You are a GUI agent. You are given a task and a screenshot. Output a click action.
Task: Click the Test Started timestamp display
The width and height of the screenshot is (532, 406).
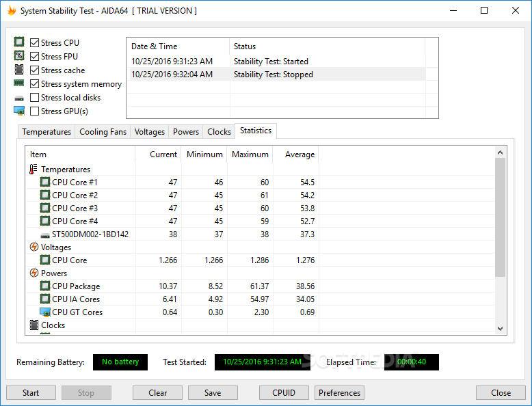pyautogui.click(x=263, y=362)
